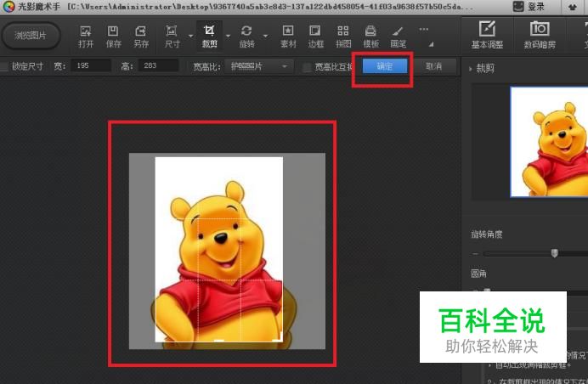Viewport: 588px width, 384px height.
Task: Open a file with the 打开 icon
Action: [86, 37]
